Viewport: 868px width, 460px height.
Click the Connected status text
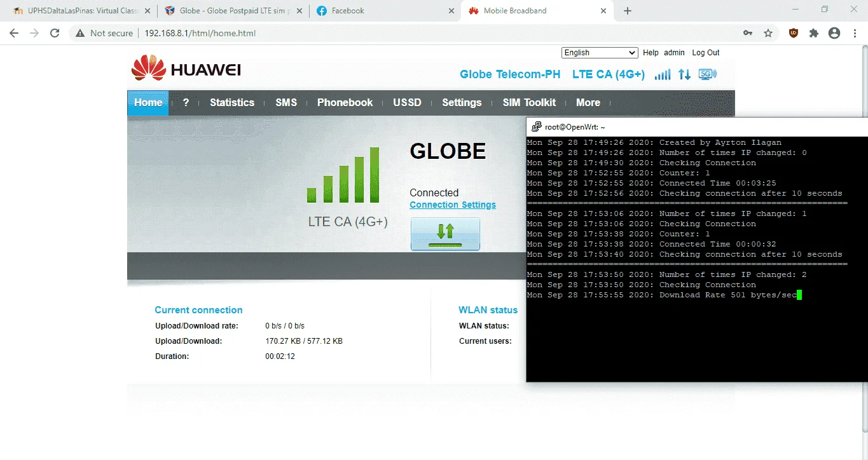coord(434,193)
